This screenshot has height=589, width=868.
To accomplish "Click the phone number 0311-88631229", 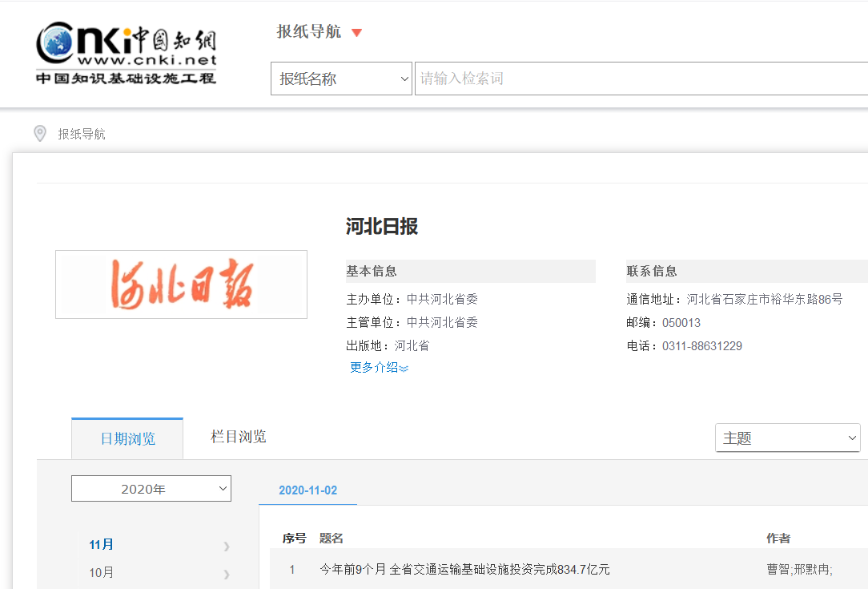I will pyautogui.click(x=702, y=346).
